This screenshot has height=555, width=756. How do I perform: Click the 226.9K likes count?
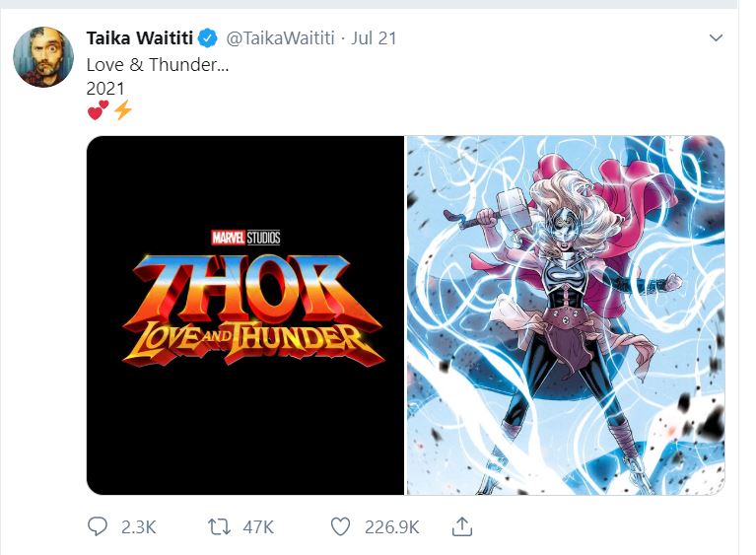(x=389, y=527)
